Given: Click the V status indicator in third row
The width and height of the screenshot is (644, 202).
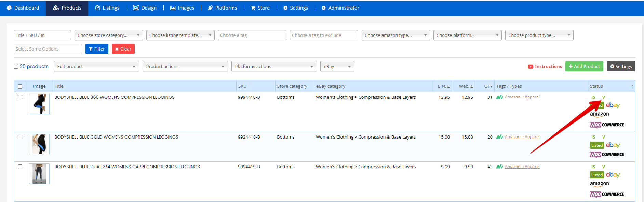Looking at the screenshot, I should click(x=604, y=167).
